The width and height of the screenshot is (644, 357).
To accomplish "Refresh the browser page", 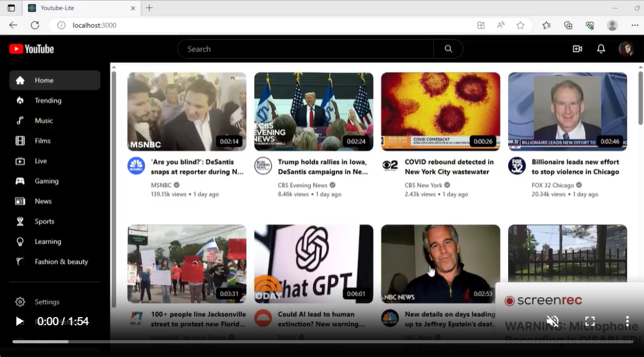I will [35, 25].
